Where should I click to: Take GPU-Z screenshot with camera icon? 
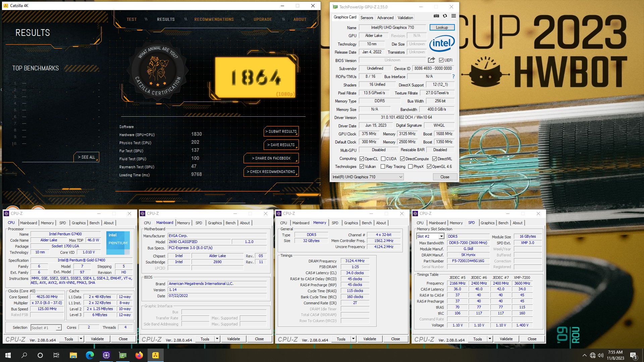[436, 16]
